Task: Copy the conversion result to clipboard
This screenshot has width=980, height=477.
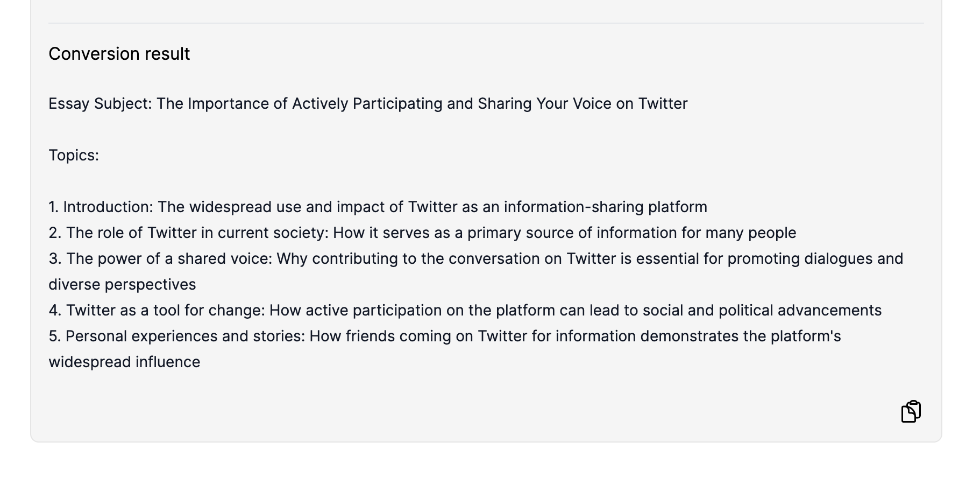Action: coord(911,411)
